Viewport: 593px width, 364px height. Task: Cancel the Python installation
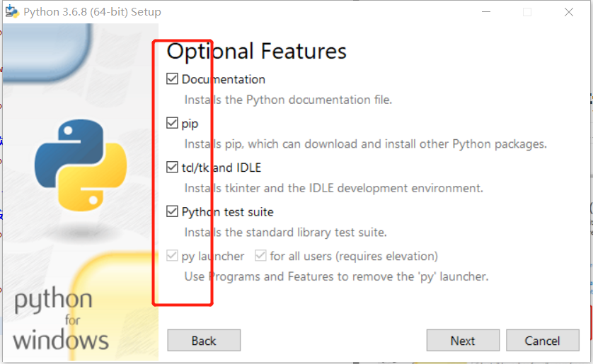tap(542, 341)
